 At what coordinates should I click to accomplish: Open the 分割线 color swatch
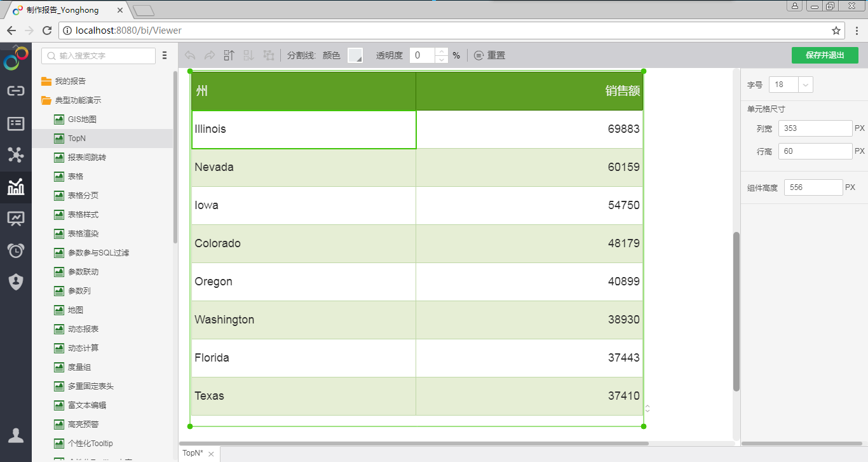coord(355,56)
